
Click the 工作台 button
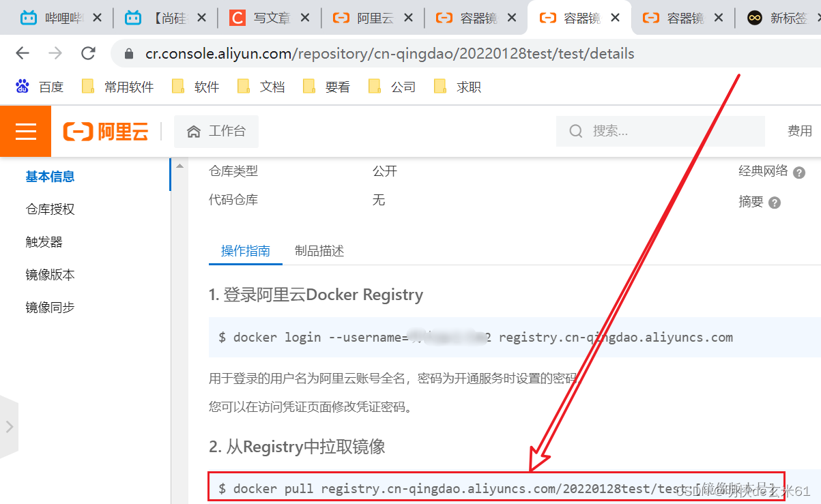pos(216,131)
